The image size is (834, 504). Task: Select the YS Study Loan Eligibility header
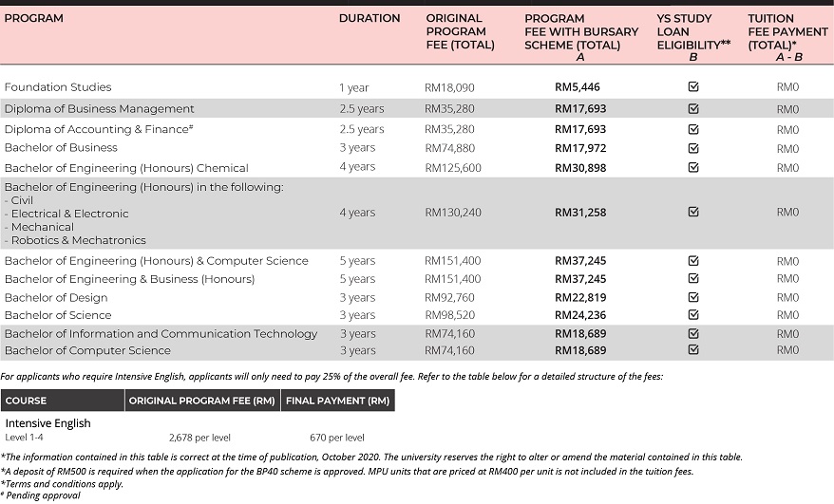[692, 31]
